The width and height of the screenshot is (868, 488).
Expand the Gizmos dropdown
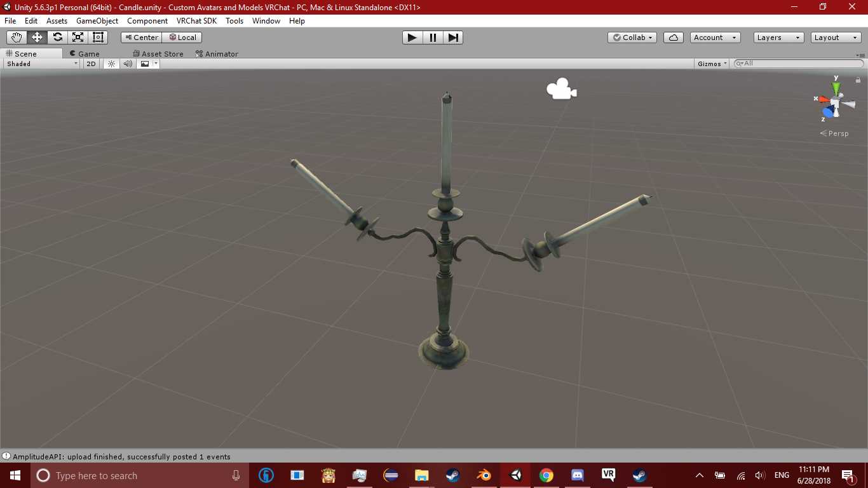pos(712,64)
